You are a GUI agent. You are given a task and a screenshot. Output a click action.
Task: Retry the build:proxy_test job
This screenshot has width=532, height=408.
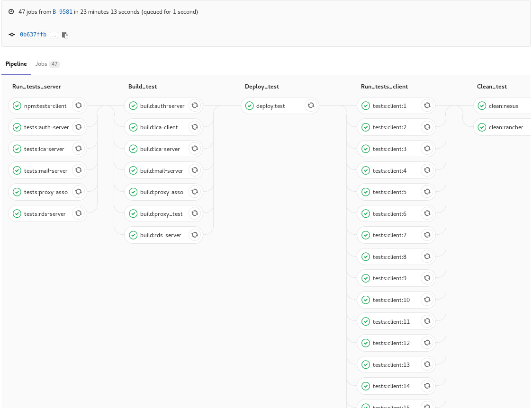195,213
